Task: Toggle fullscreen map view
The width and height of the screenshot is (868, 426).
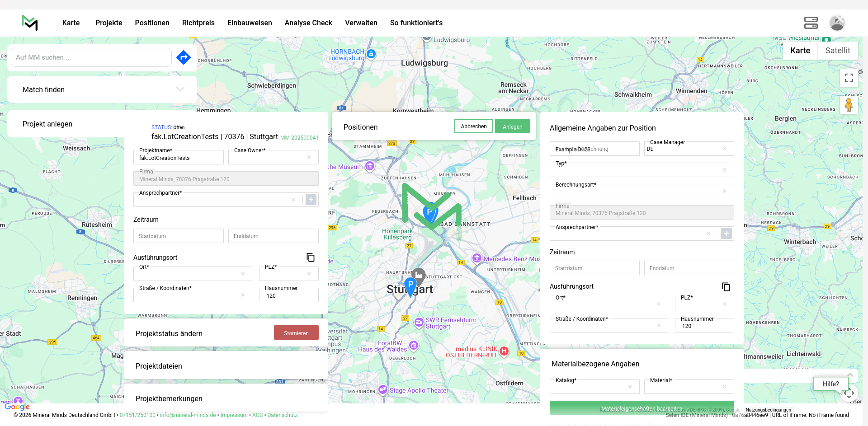Action: (849, 78)
